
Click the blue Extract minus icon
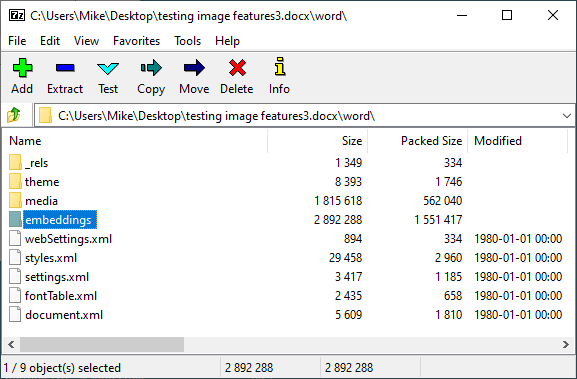65,68
